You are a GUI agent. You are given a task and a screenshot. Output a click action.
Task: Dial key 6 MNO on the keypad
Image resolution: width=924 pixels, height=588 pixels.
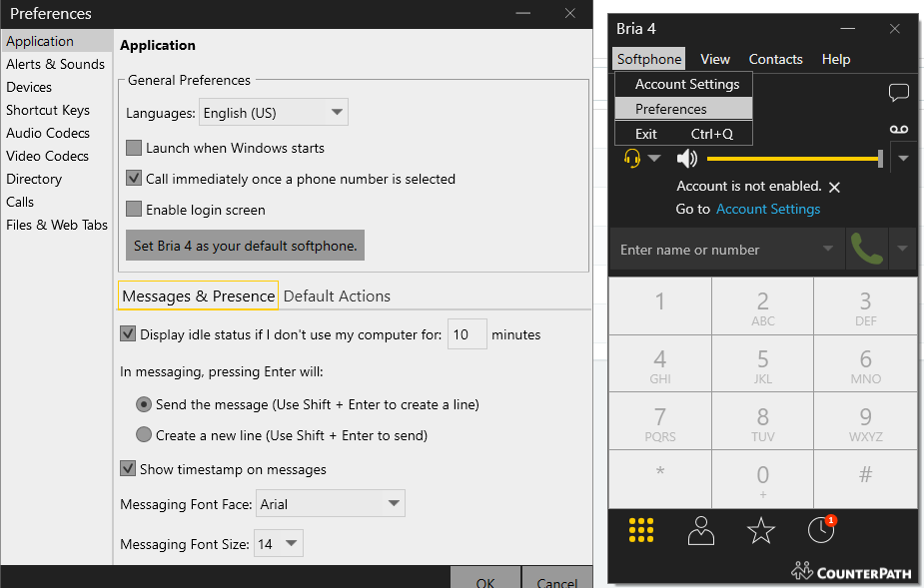pos(866,363)
